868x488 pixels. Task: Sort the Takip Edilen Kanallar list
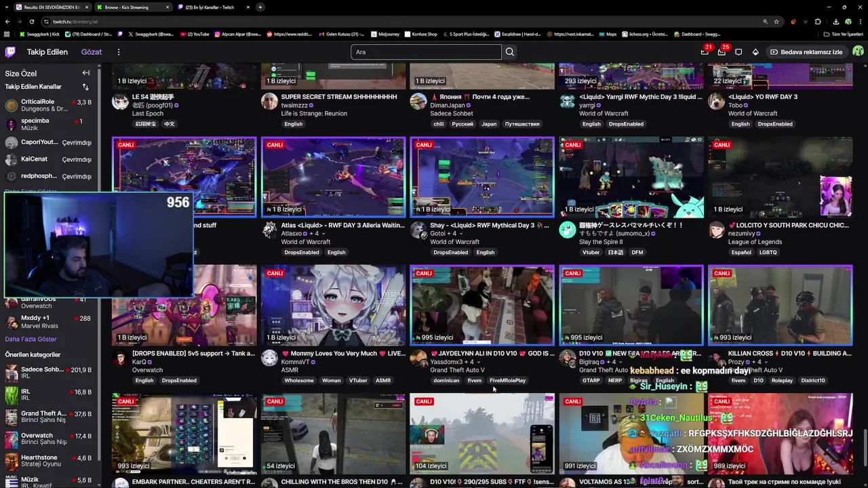coord(85,87)
